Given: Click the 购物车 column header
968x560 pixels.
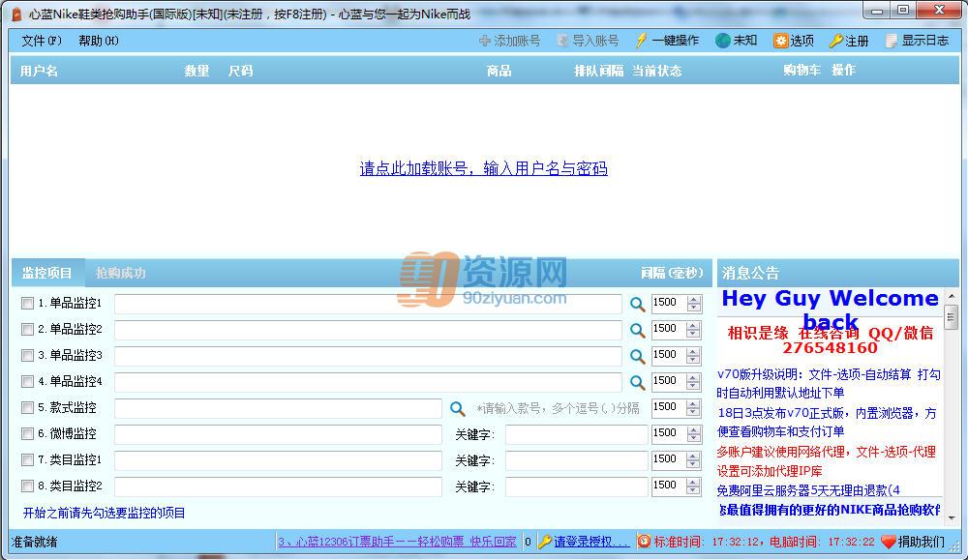Looking at the screenshot, I should pyautogui.click(x=802, y=71).
